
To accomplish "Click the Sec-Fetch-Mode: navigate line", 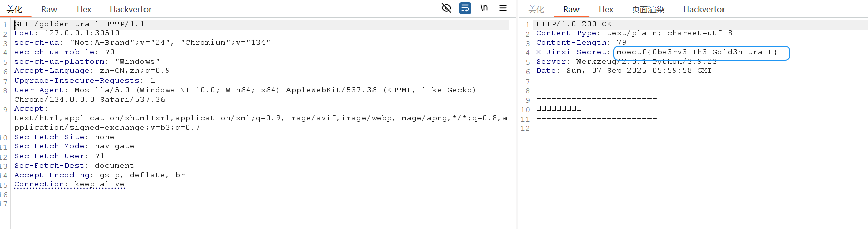I will coord(75,146).
